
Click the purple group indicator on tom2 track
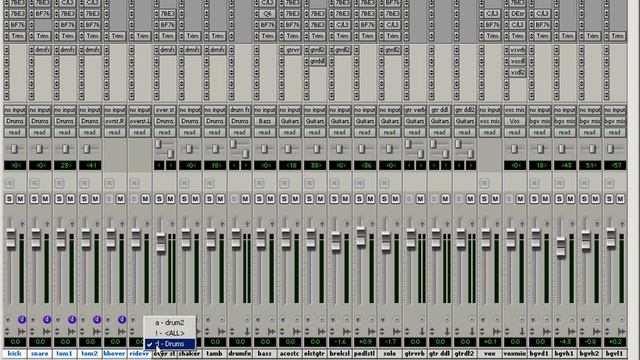97,320
